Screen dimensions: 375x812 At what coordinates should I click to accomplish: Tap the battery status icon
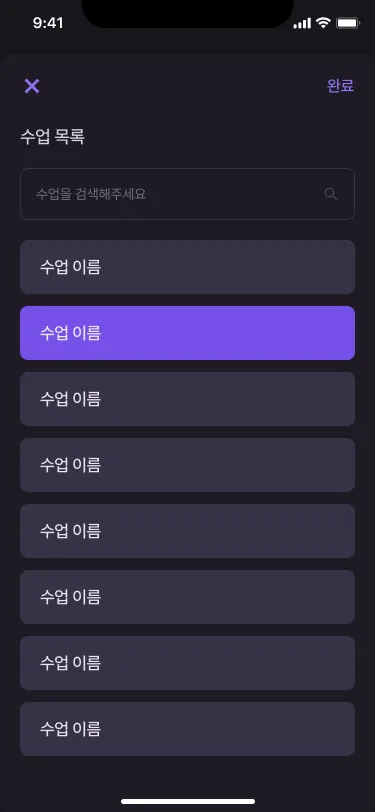point(347,23)
